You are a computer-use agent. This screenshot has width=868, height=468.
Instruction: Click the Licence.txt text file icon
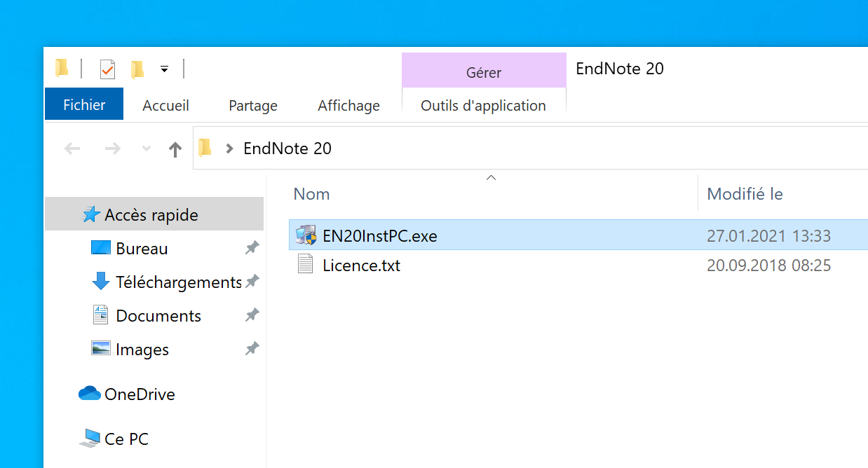305,266
